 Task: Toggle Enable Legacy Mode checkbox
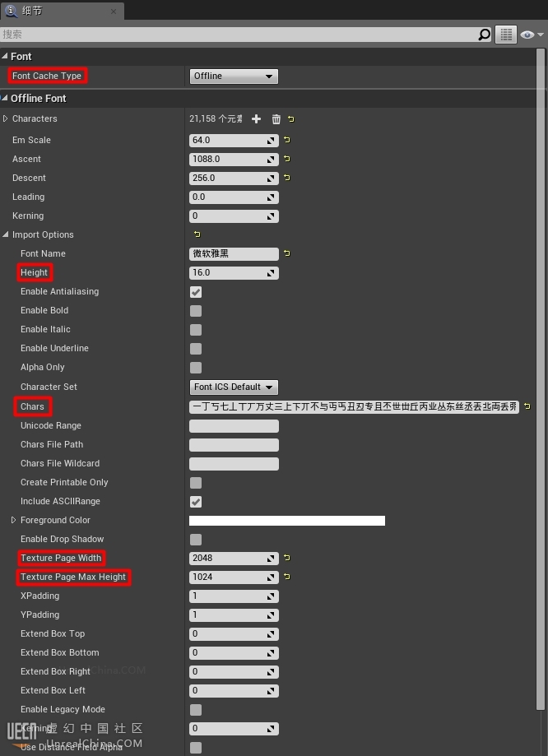(195, 710)
